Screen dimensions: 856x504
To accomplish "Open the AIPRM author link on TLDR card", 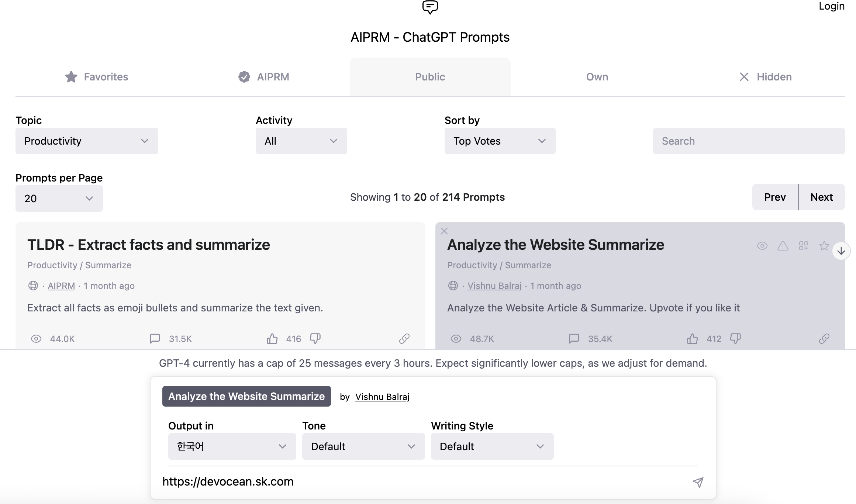I will pyautogui.click(x=61, y=286).
